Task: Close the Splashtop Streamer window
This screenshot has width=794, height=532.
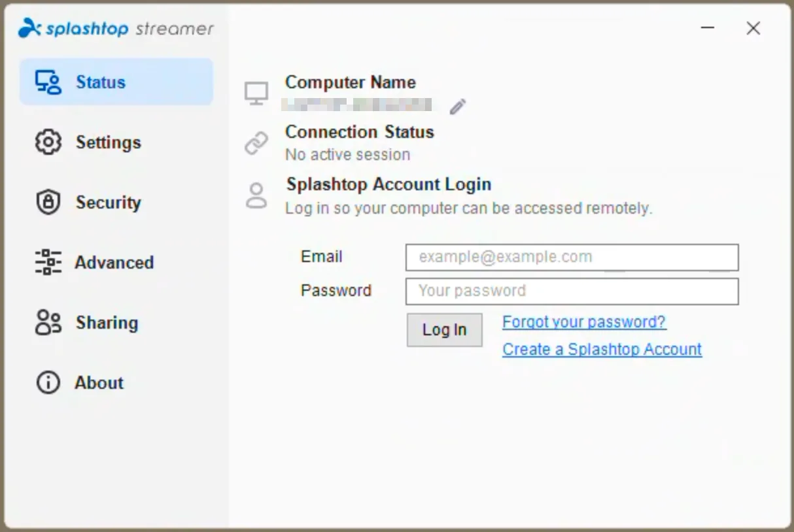Action: pyautogui.click(x=753, y=28)
